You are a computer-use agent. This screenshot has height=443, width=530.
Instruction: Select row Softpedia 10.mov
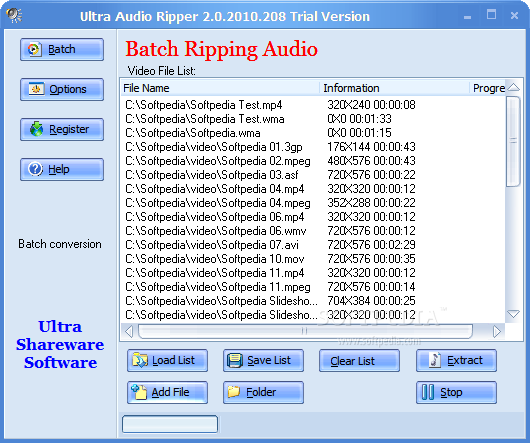click(313, 259)
